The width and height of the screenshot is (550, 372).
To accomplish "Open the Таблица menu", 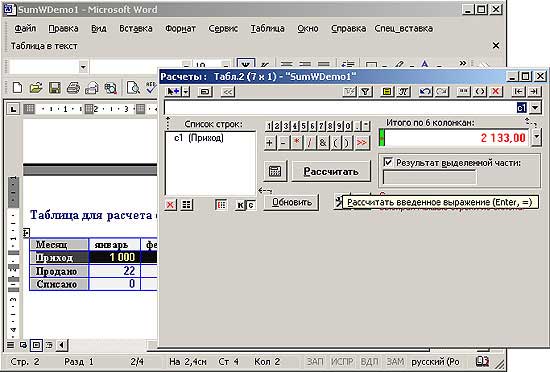I will tap(267, 28).
